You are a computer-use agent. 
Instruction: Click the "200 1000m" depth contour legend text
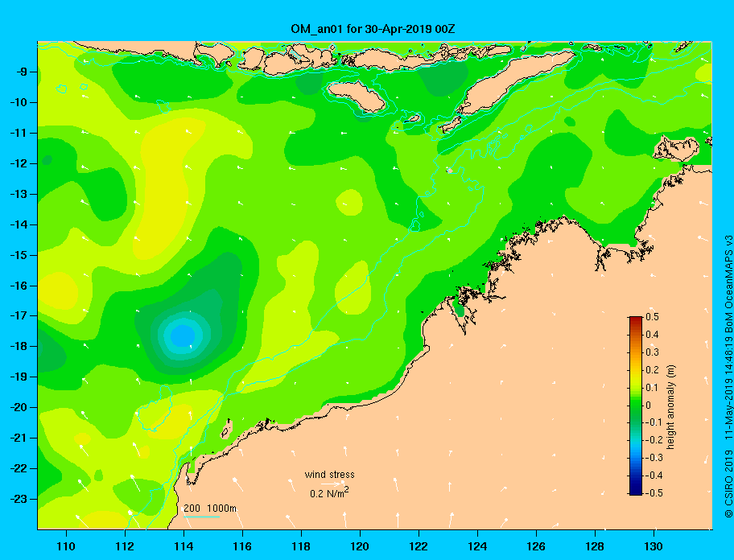(210, 509)
